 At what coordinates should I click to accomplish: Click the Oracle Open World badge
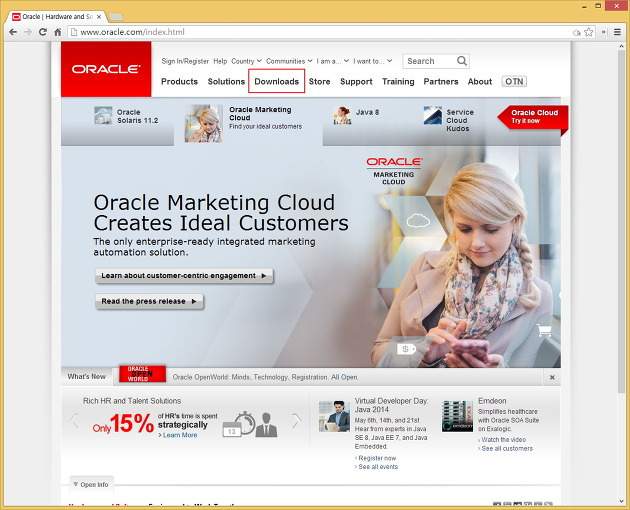click(142, 374)
